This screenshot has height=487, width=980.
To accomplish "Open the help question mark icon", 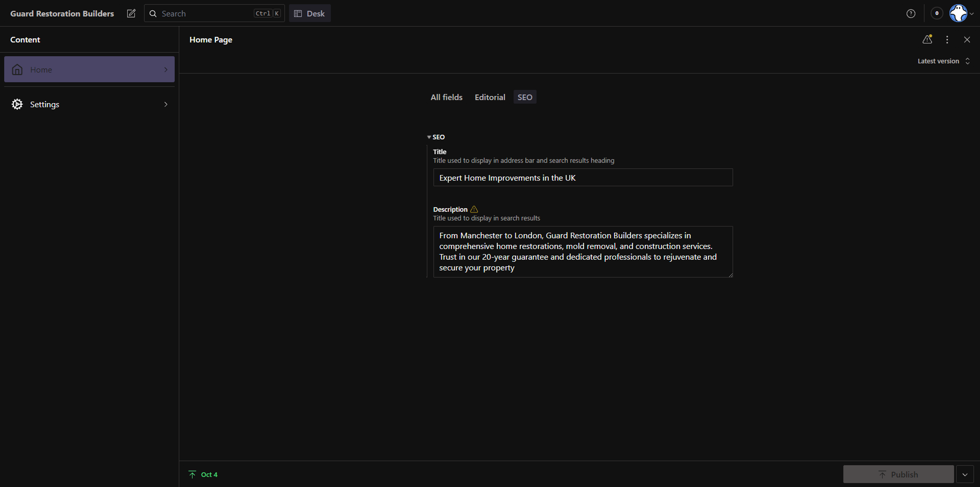I will click(x=911, y=14).
